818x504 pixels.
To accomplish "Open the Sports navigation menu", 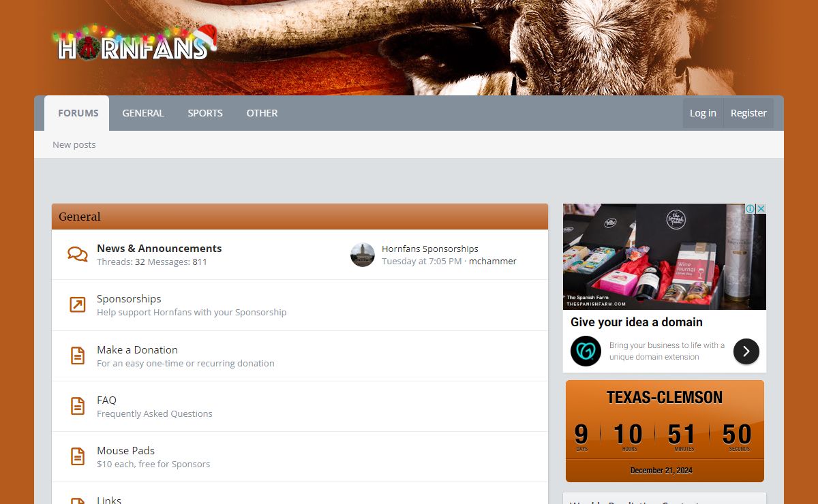I will click(205, 113).
